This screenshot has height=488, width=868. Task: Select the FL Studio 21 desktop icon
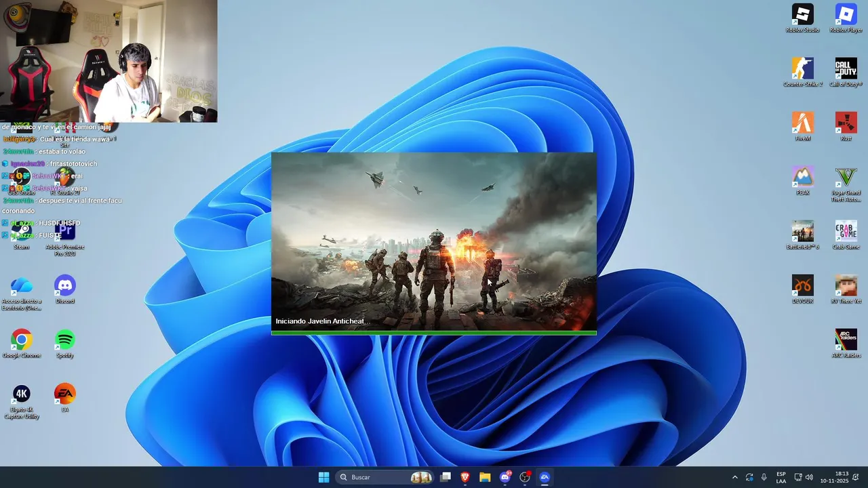click(65, 182)
